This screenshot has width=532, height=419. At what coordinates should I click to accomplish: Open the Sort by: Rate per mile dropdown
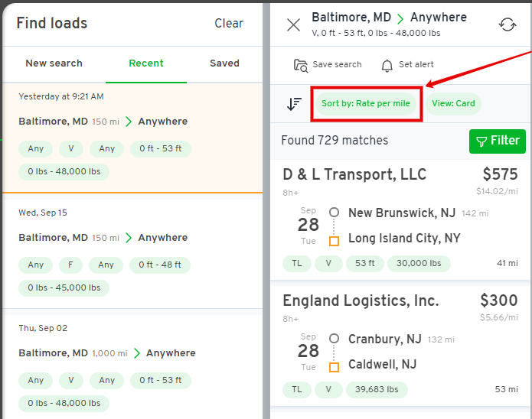coord(366,103)
